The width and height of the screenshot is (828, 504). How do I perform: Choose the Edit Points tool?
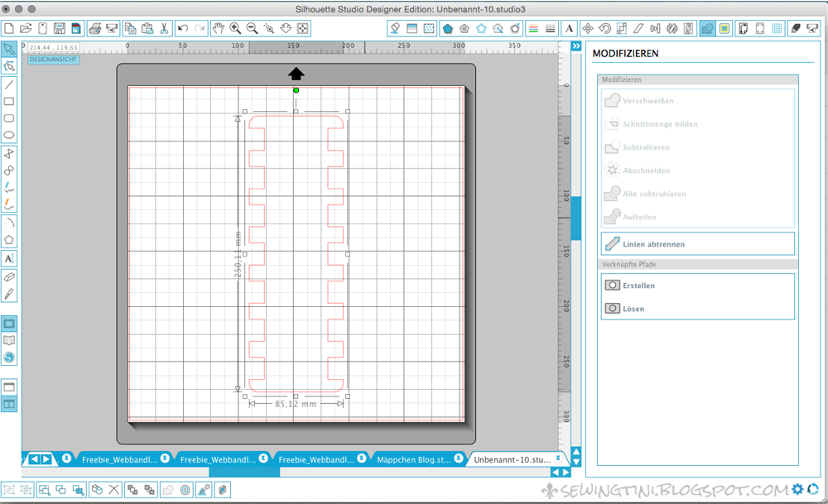click(x=9, y=66)
